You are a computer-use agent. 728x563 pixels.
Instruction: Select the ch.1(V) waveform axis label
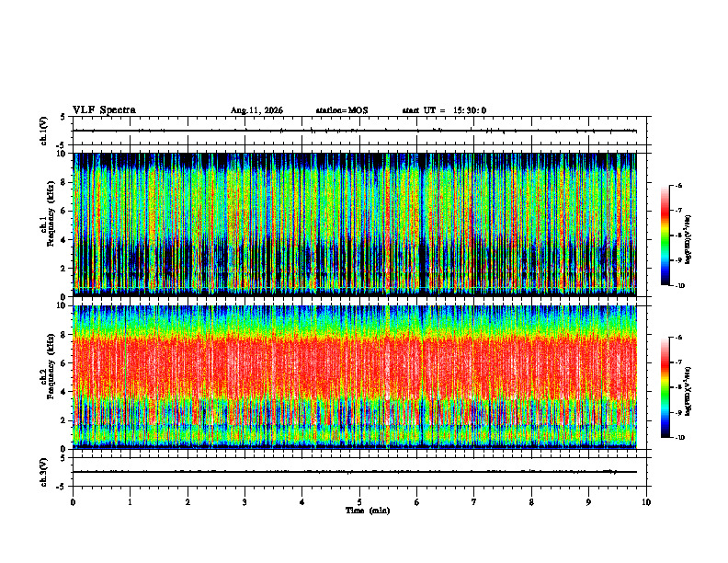click(43, 131)
